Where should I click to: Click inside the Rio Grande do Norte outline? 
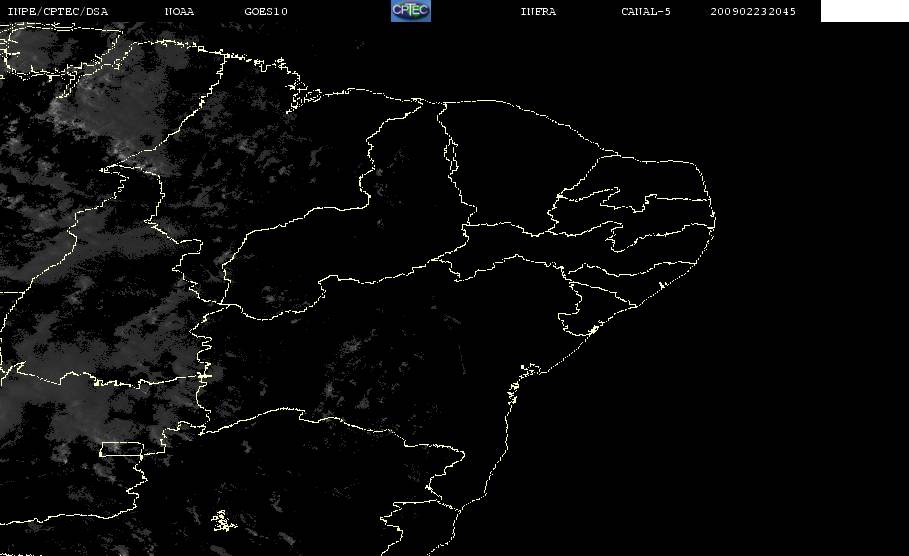[x=655, y=177]
